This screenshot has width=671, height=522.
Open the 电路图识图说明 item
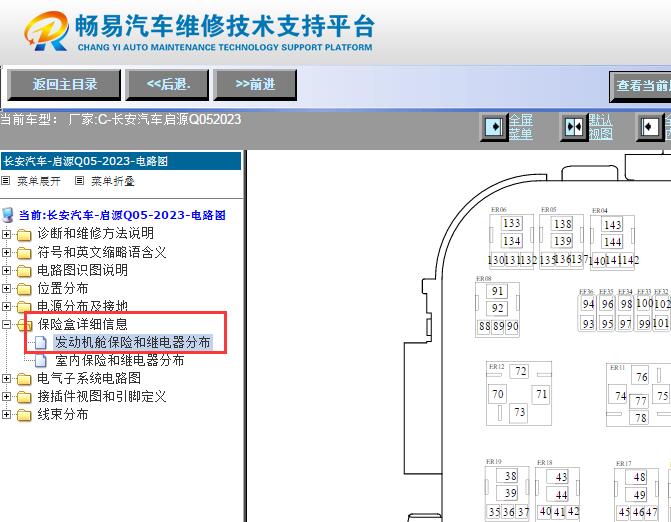coord(82,270)
